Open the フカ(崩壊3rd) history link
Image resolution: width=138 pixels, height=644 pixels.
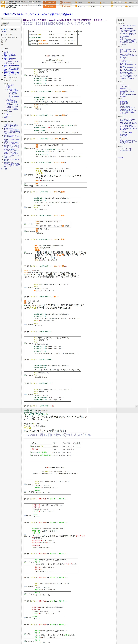click(124, 60)
